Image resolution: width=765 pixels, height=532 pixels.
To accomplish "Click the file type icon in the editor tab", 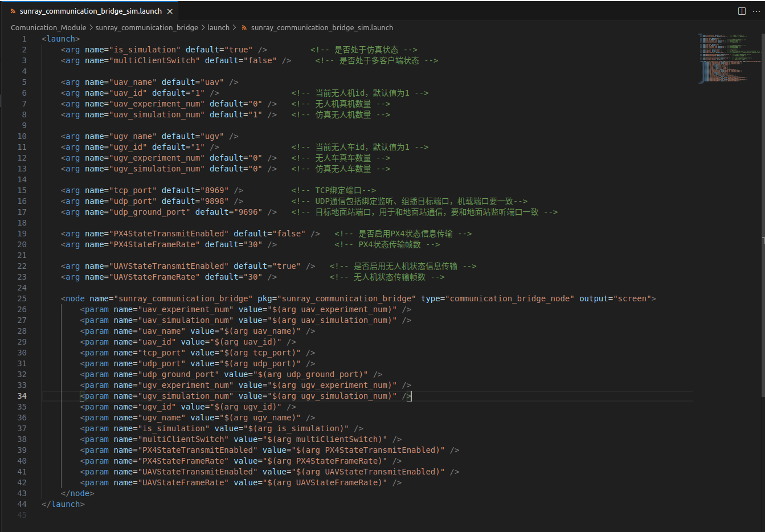I will (x=13, y=11).
